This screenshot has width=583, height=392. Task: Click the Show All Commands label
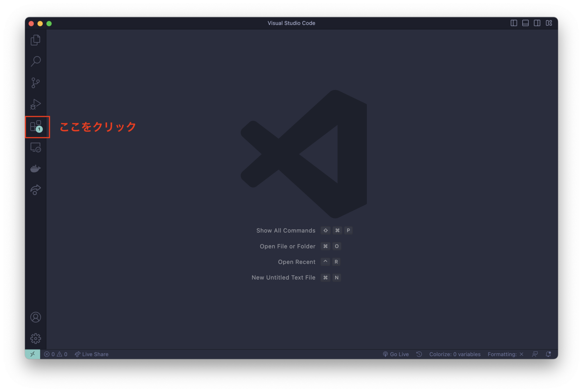coord(286,231)
